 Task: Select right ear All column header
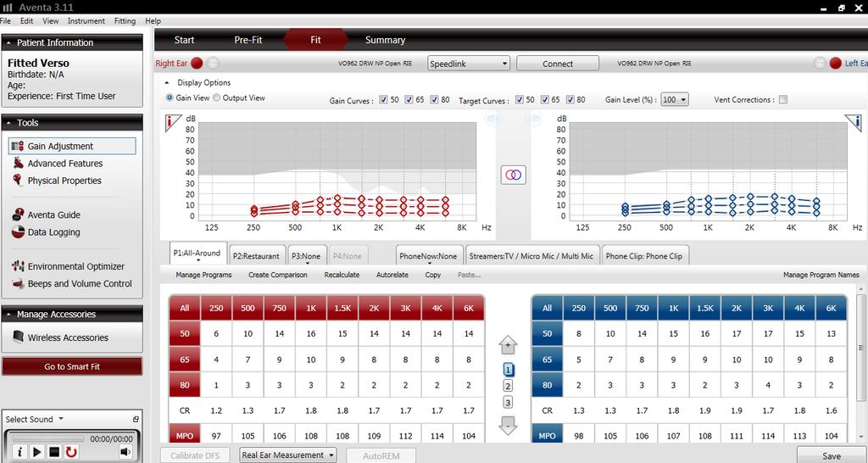click(x=185, y=308)
